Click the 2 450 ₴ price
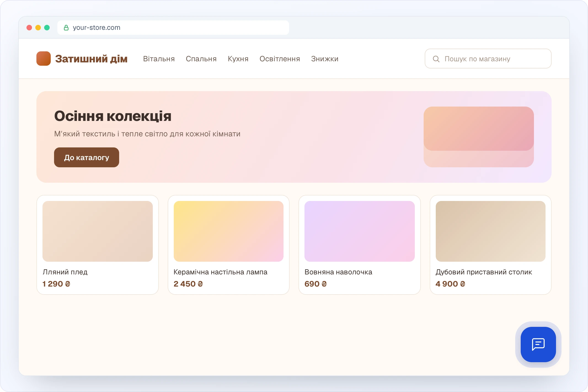This screenshot has width=588, height=392. click(188, 284)
